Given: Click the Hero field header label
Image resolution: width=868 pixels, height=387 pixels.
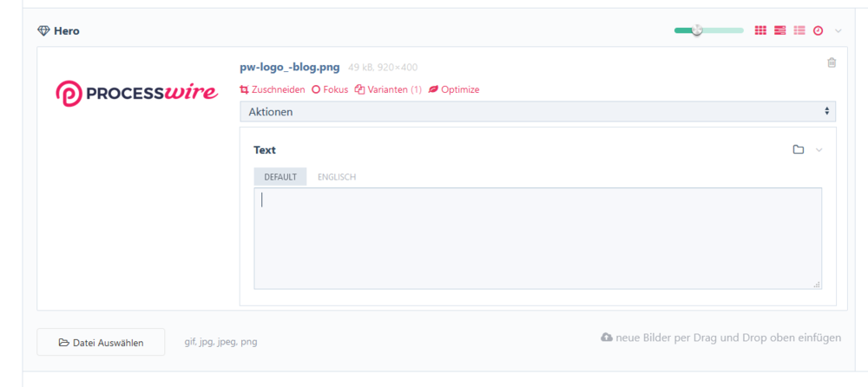Looking at the screenshot, I should pos(67,31).
